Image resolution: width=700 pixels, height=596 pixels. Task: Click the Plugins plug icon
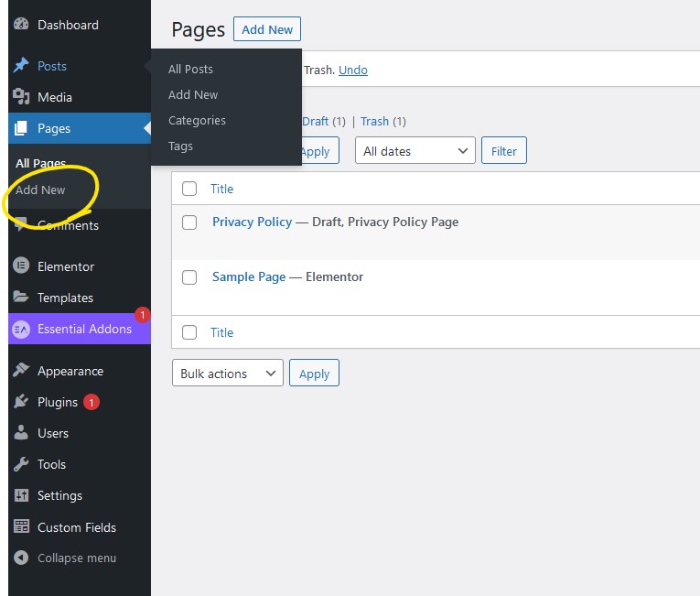[21, 401]
